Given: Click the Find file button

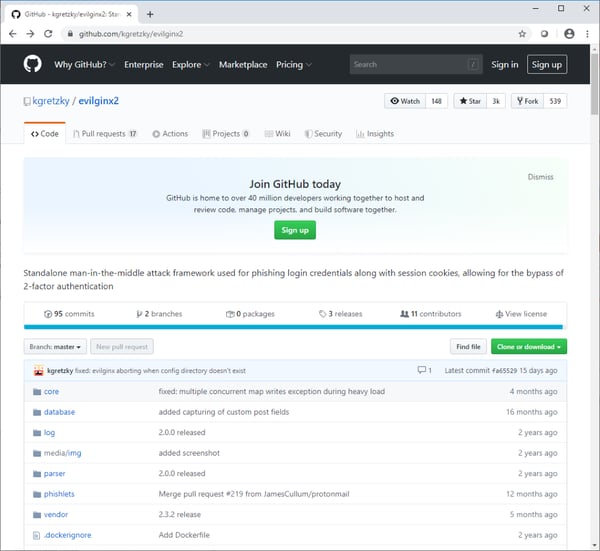Looking at the screenshot, I should pos(468,347).
